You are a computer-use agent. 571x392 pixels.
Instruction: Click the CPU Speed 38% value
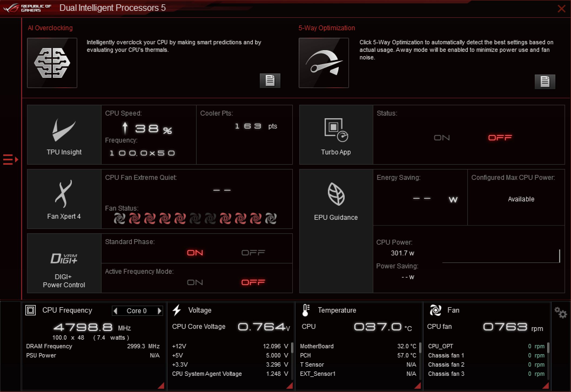pos(147,129)
